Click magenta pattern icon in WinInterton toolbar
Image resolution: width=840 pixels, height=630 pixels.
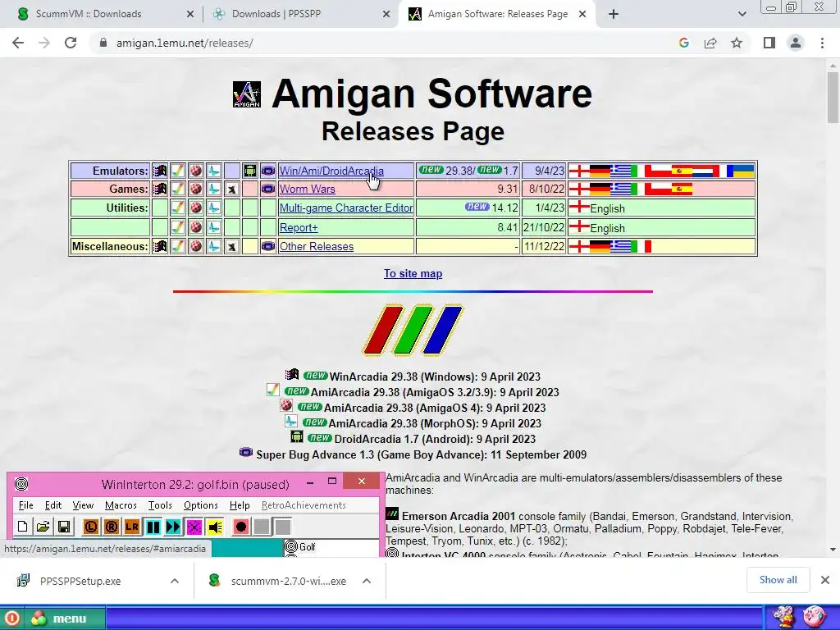coord(194,527)
